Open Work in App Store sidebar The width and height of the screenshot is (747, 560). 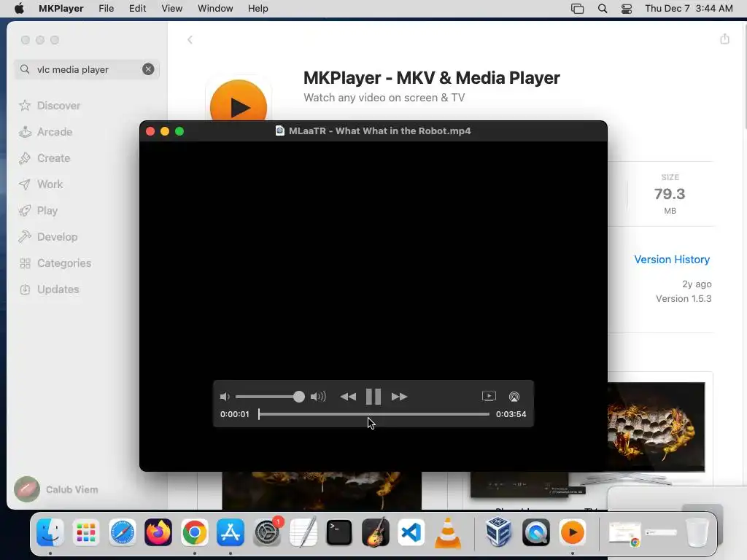pos(41,184)
